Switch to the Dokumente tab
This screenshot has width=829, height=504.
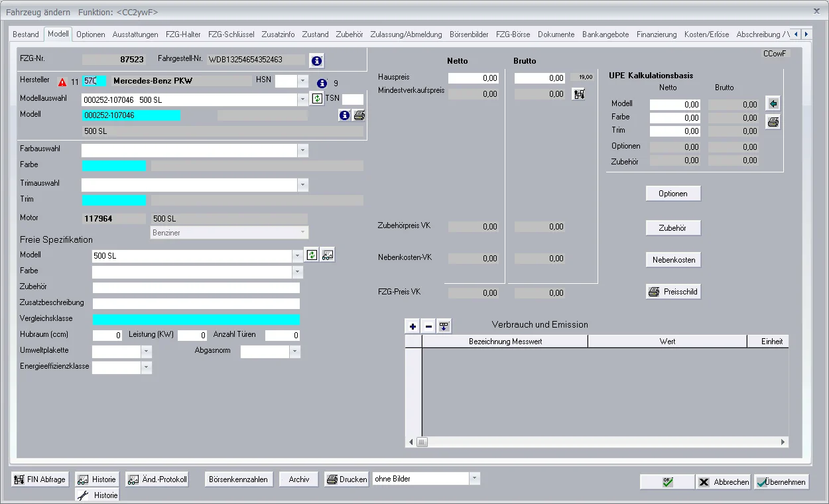coord(556,34)
